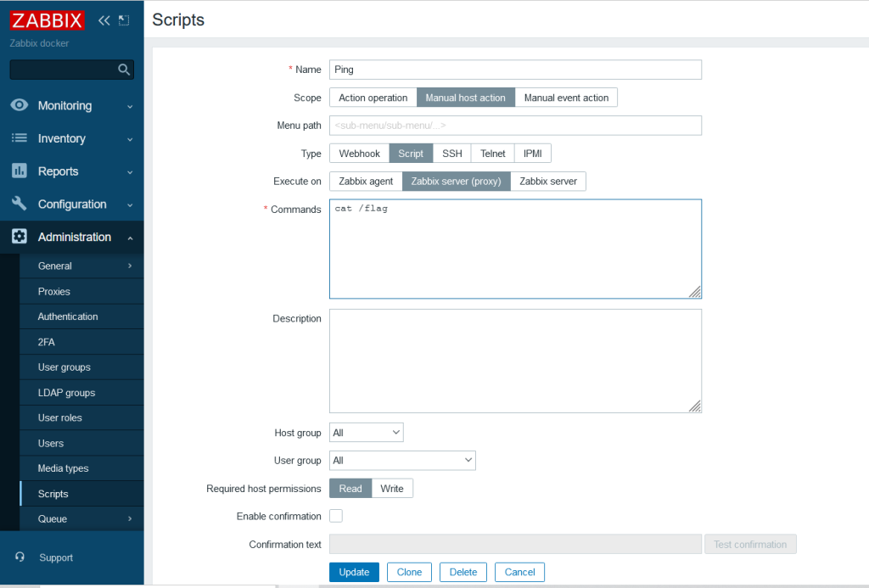Open the Host group dropdown

click(x=367, y=433)
